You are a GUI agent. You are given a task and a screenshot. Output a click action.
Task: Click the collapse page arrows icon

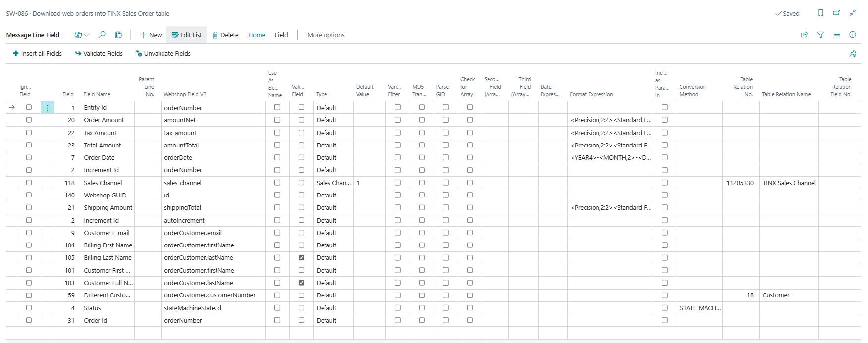tap(853, 13)
